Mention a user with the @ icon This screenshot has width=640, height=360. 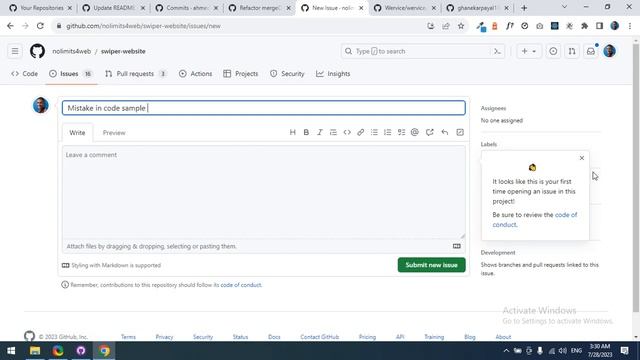(415, 132)
